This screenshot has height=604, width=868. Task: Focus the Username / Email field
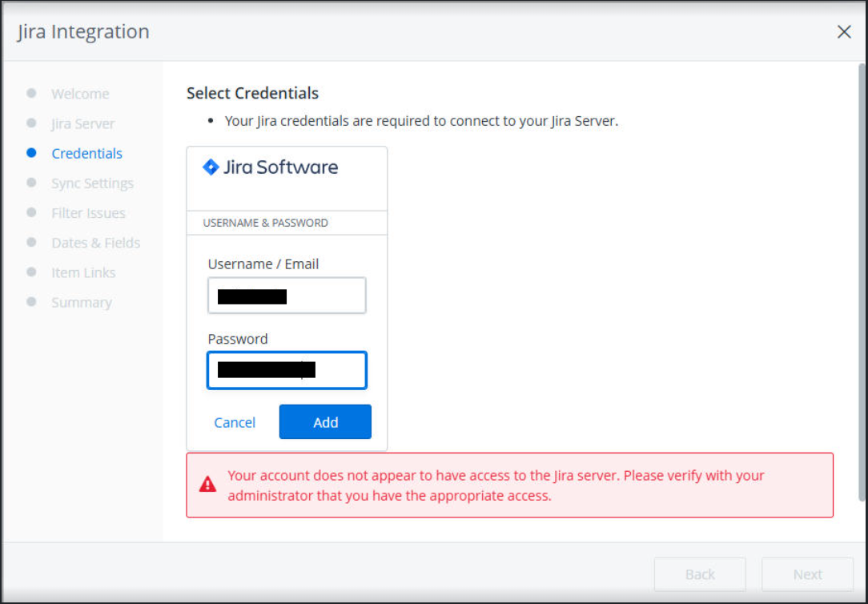[287, 296]
